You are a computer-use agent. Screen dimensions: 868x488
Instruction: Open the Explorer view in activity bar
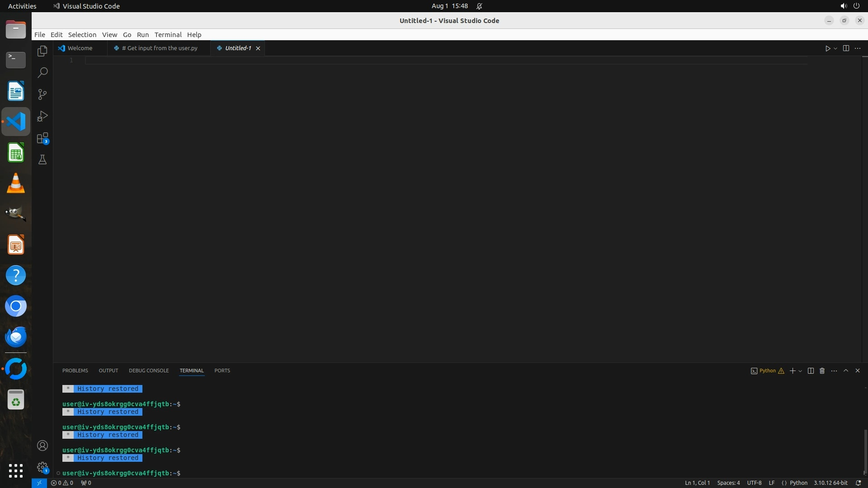42,51
